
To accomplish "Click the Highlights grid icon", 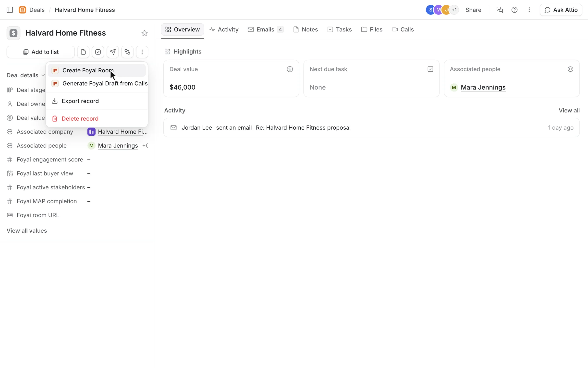I will pos(167,52).
